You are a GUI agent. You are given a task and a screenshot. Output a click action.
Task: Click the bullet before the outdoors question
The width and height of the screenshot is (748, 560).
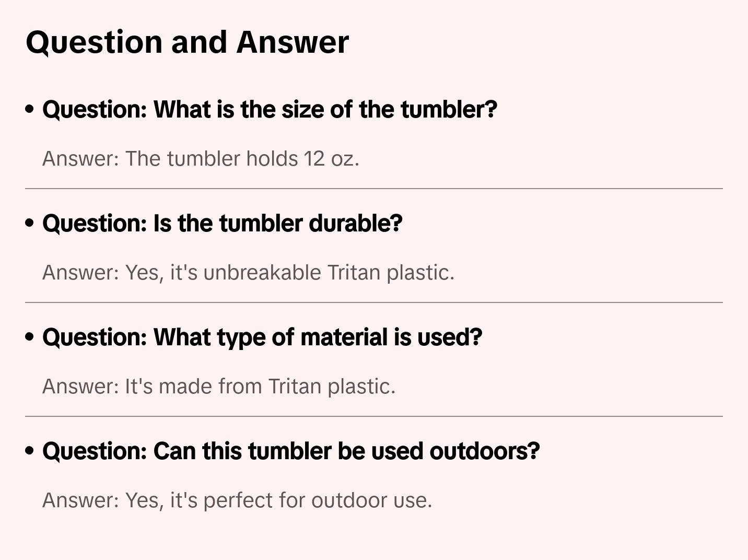pos(30,451)
